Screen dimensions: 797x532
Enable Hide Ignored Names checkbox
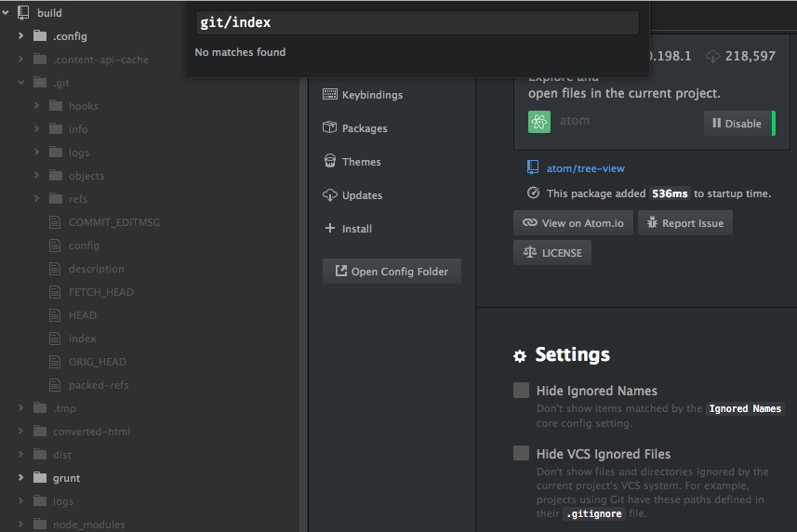click(521, 391)
